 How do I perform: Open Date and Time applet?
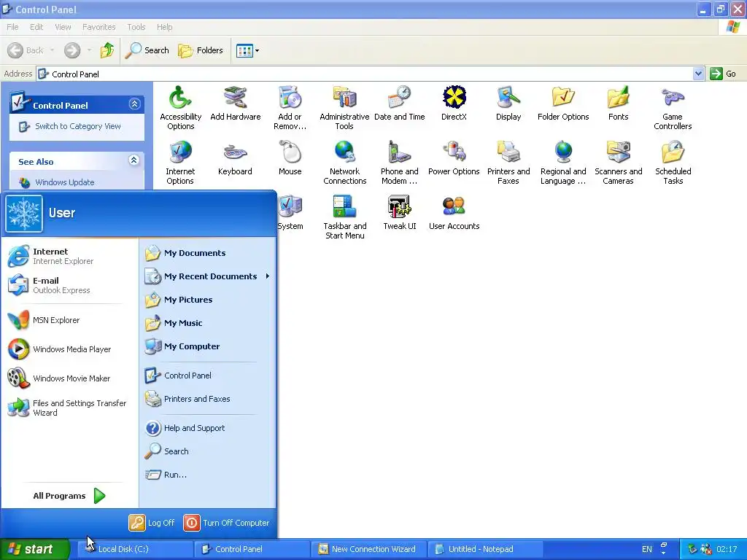coord(399,104)
